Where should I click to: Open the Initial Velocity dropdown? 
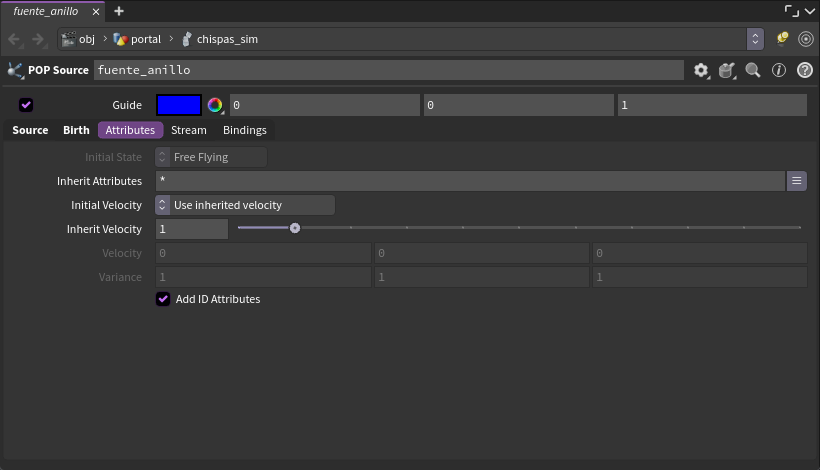point(245,205)
